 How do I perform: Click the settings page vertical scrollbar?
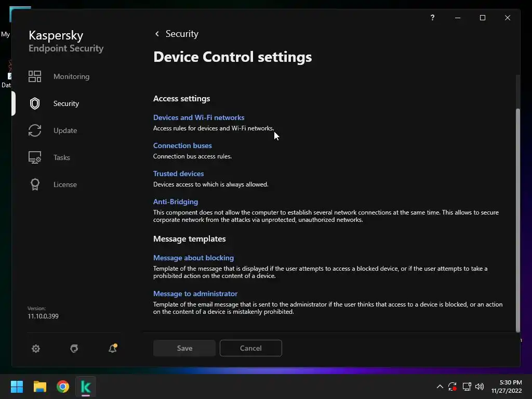coord(518,220)
